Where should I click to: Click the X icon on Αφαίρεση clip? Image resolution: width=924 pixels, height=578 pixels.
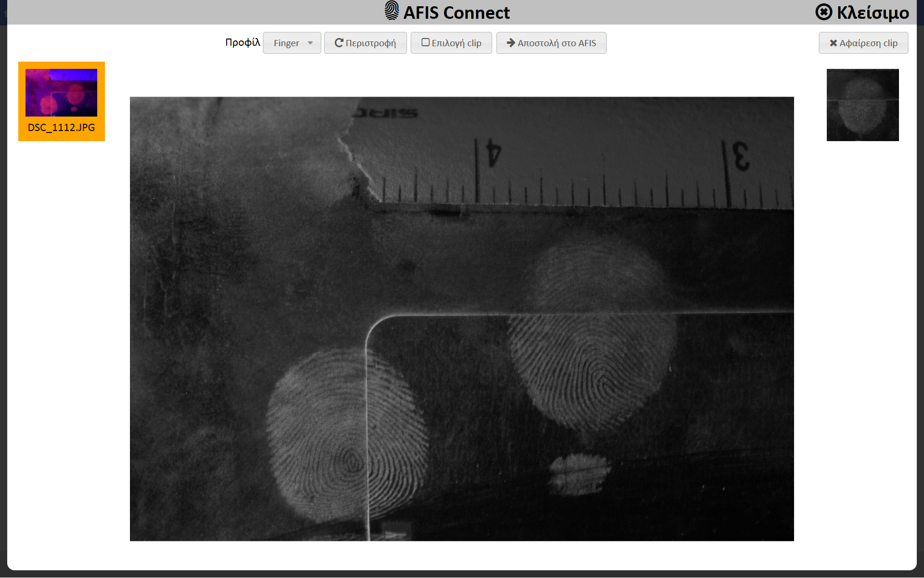pyautogui.click(x=833, y=43)
